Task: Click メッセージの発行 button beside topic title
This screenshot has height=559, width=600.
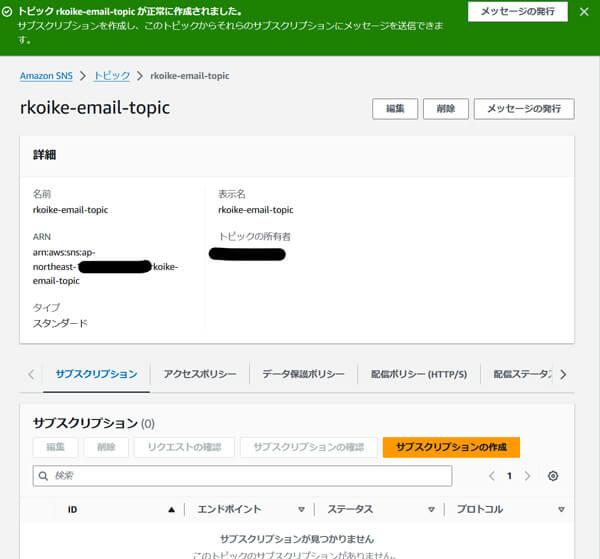Action: [524, 109]
